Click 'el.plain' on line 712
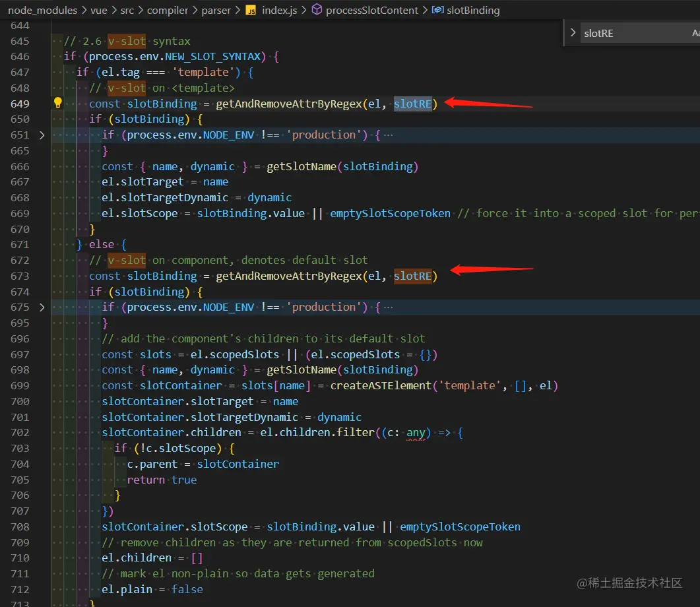700x607 pixels. point(127,589)
